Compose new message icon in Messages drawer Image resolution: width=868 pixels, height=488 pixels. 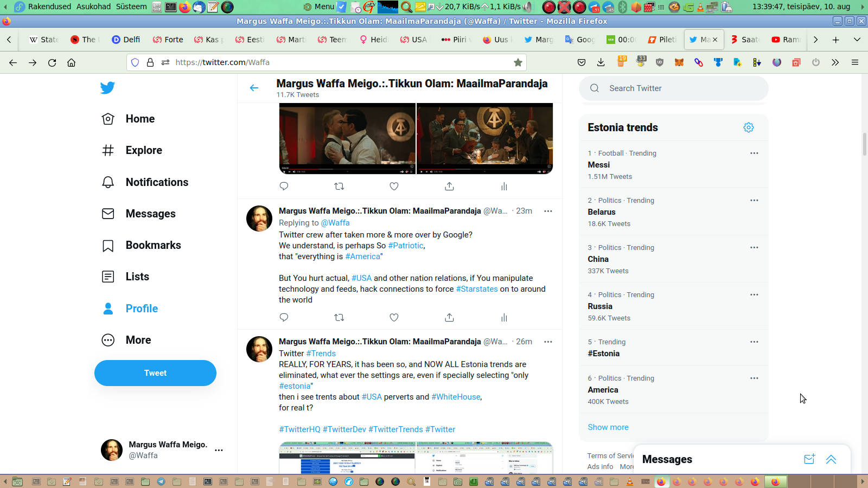(x=809, y=459)
